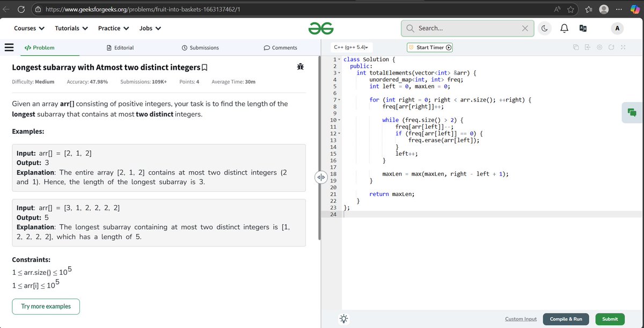
Task: Clear the search box with the X
Action: [x=525, y=28]
